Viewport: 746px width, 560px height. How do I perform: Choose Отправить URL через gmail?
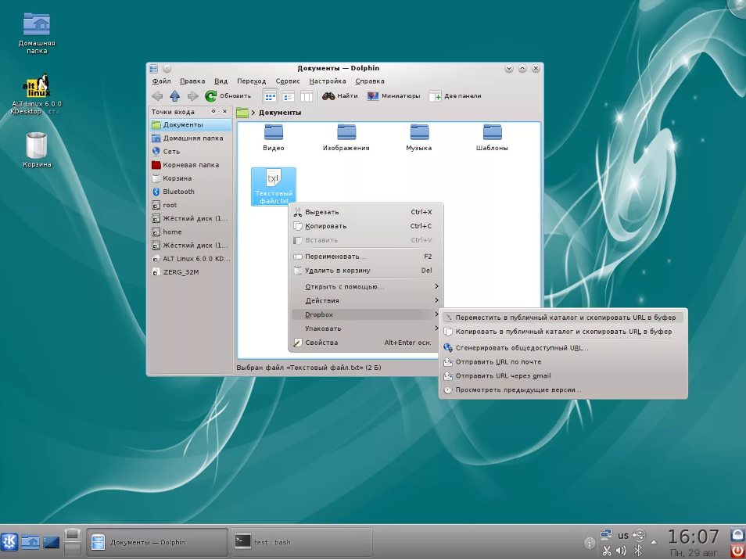point(563,376)
